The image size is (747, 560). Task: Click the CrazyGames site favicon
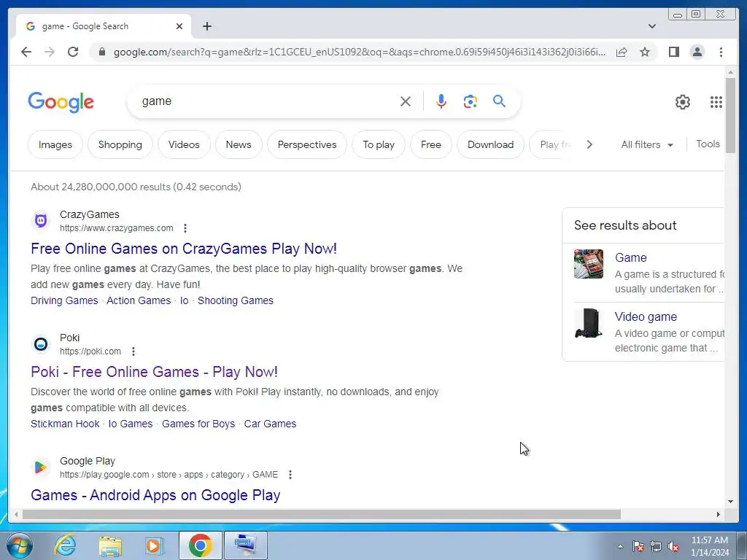tap(41, 220)
